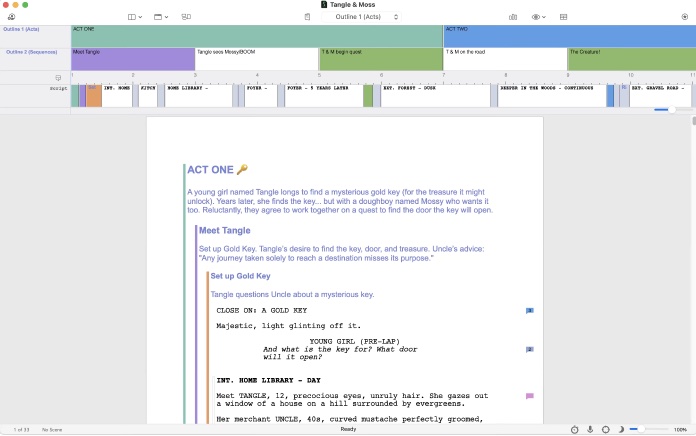The width and height of the screenshot is (696, 436).
Task: Click the Meet Tangle sequence block
Action: point(132,58)
